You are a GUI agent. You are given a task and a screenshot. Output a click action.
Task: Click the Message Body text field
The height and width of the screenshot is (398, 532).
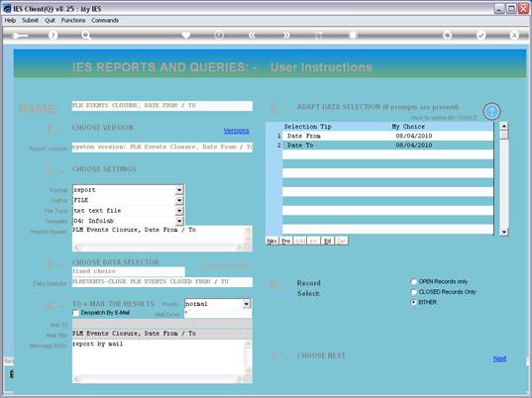[160, 358]
